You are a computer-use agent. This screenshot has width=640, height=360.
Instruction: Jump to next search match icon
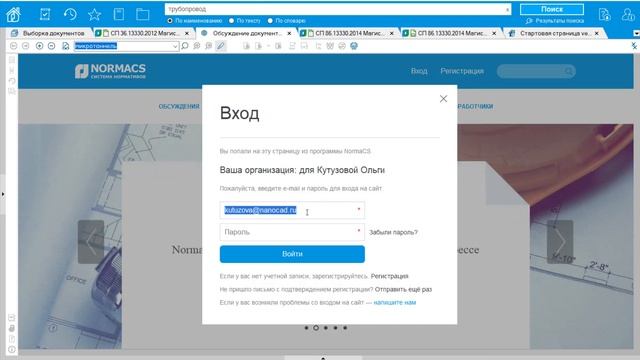coord(209,46)
